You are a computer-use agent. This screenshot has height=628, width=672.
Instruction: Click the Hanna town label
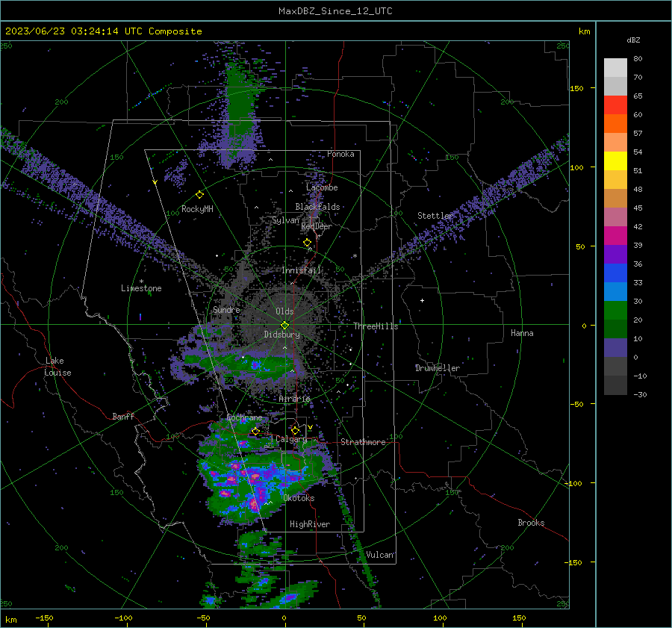tap(522, 333)
